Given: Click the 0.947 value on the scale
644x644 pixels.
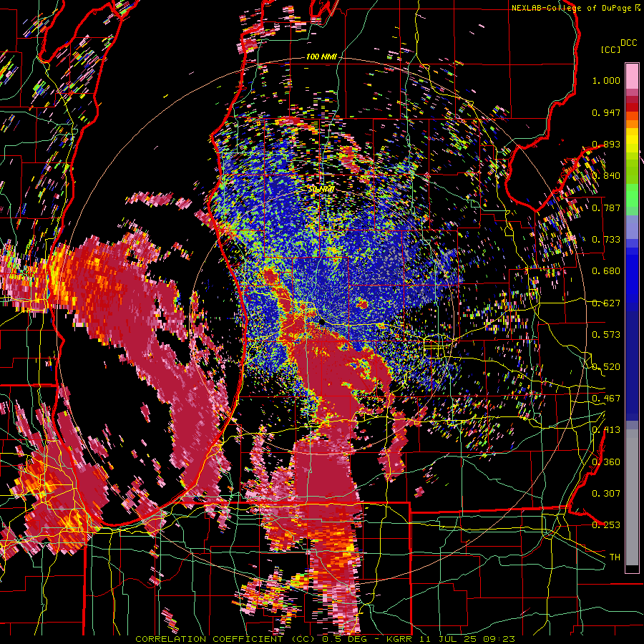Looking at the screenshot, I should [606, 112].
